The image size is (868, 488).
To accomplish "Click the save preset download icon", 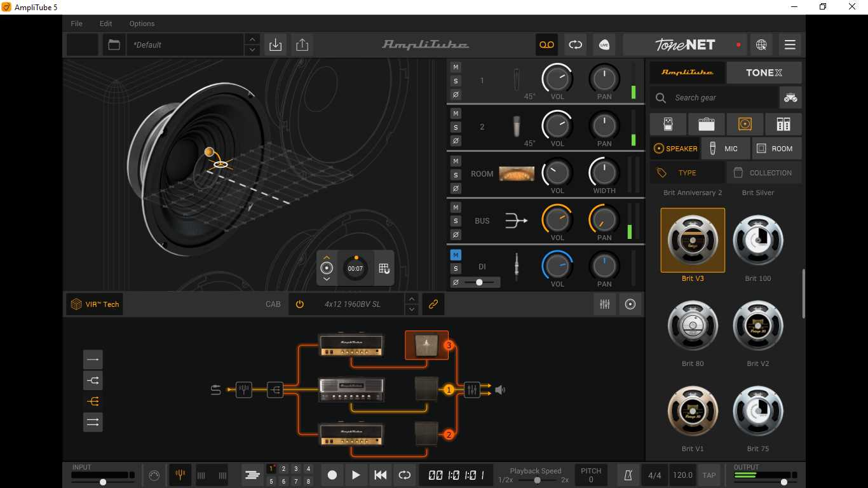I will click(276, 45).
